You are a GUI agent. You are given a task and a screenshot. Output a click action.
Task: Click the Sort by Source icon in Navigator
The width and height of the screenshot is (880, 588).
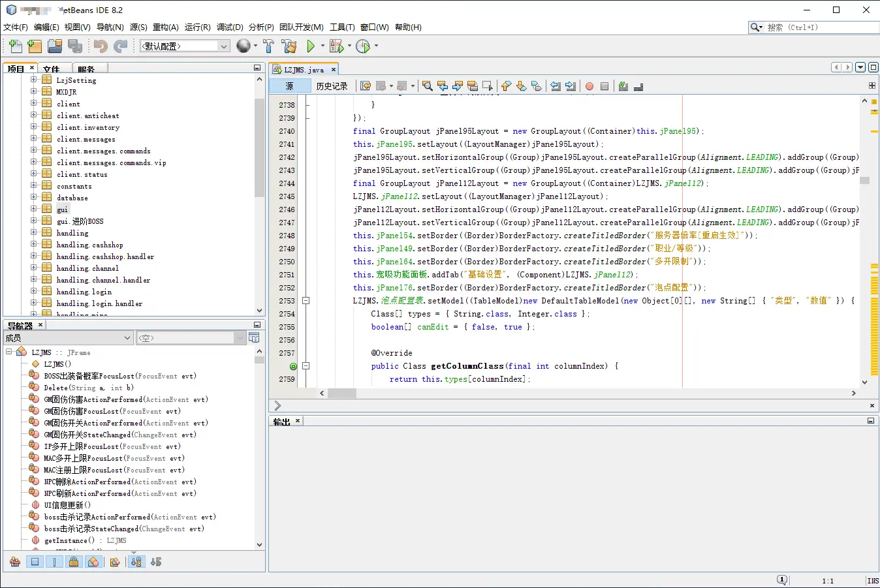point(156,562)
